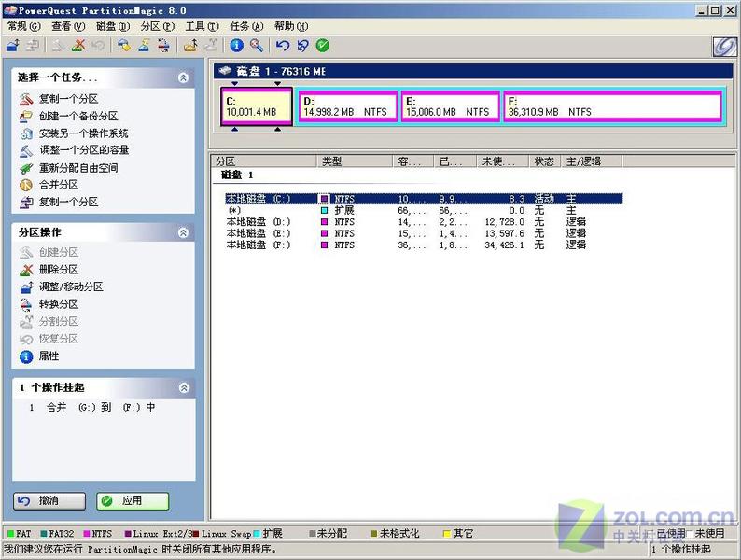Click the resize/move partition toolbar icon
Screen dimensions: 741x560
tap(13, 46)
